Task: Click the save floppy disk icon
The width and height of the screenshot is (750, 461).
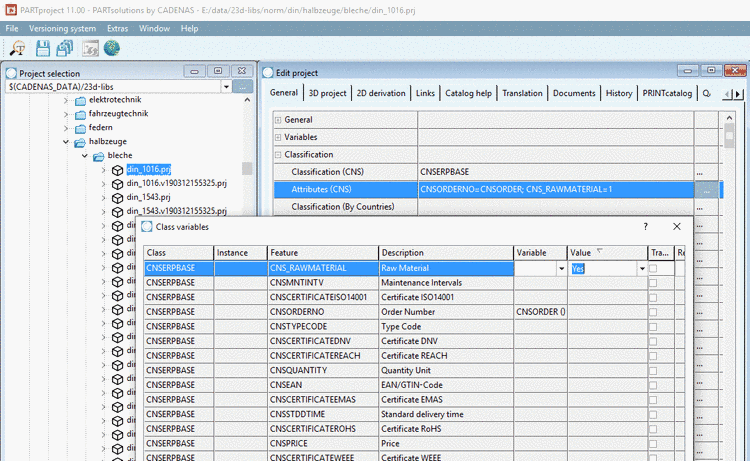Action: 42,47
